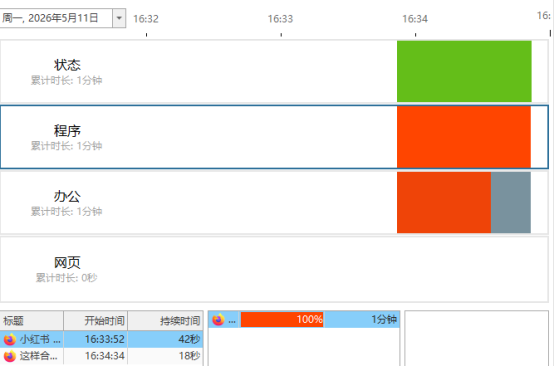Click the 16:34 timeline mark
The height and width of the screenshot is (366, 554).
[415, 19]
